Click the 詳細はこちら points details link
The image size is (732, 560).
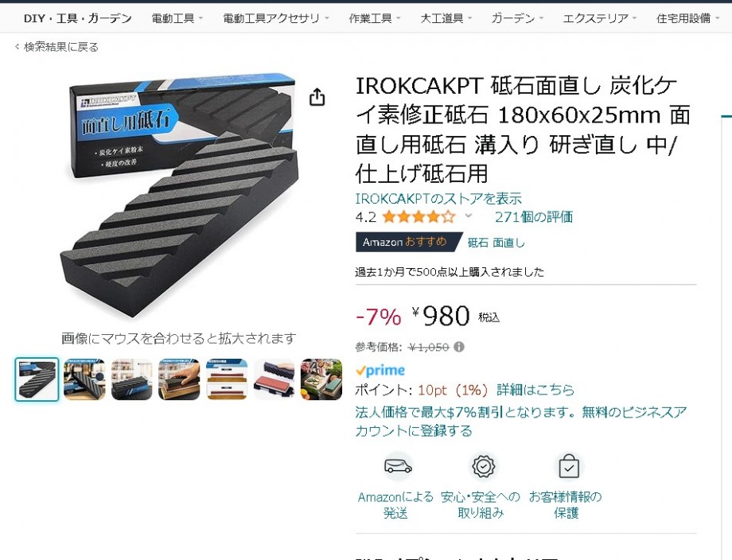coord(535,390)
